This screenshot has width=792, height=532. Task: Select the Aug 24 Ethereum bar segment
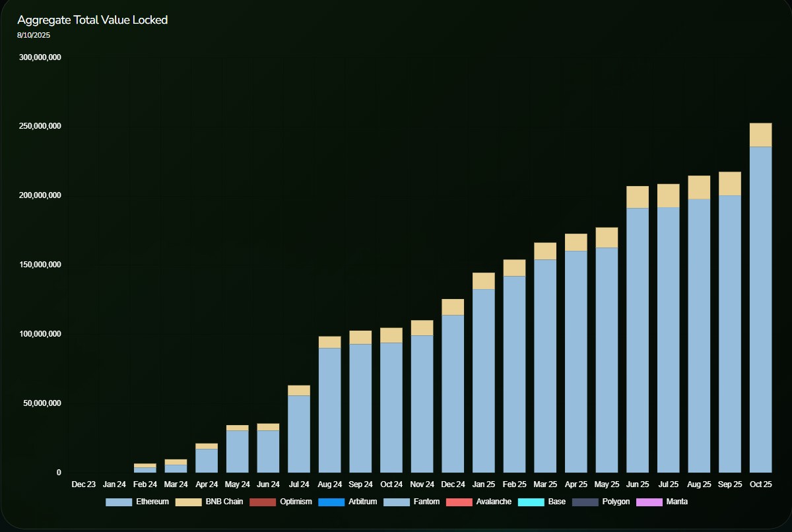tap(330, 410)
